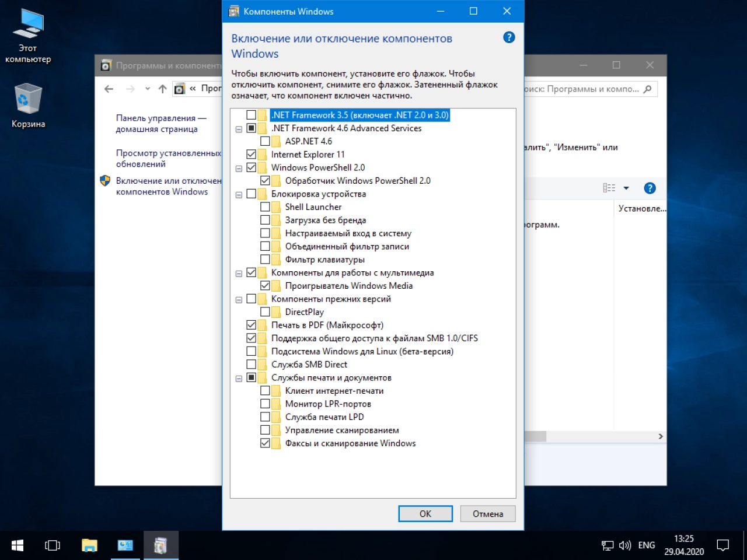Enable the .NET Framework 3.5 checkbox
This screenshot has width=747, height=560.
point(251,115)
